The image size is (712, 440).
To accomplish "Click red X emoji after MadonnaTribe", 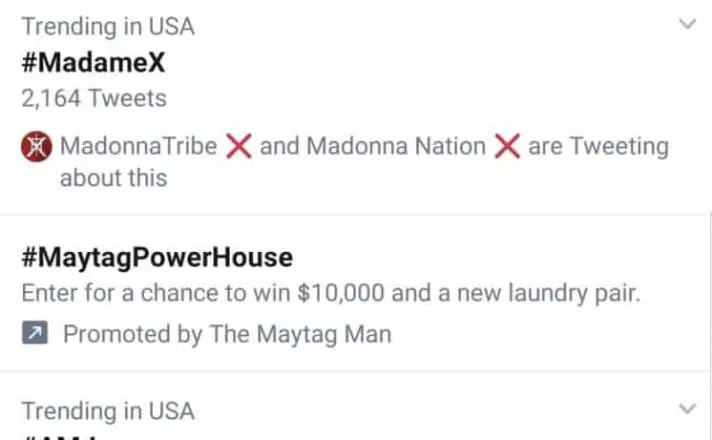I will pos(237,146).
